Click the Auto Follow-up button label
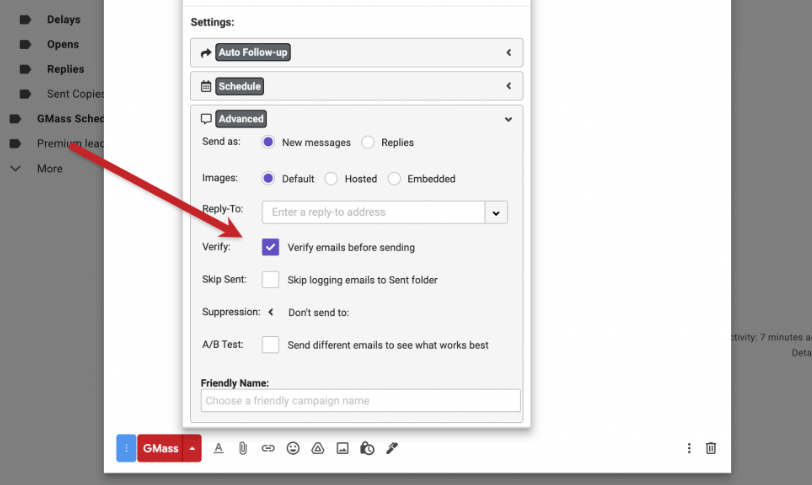This screenshot has height=485, width=812. tap(253, 52)
